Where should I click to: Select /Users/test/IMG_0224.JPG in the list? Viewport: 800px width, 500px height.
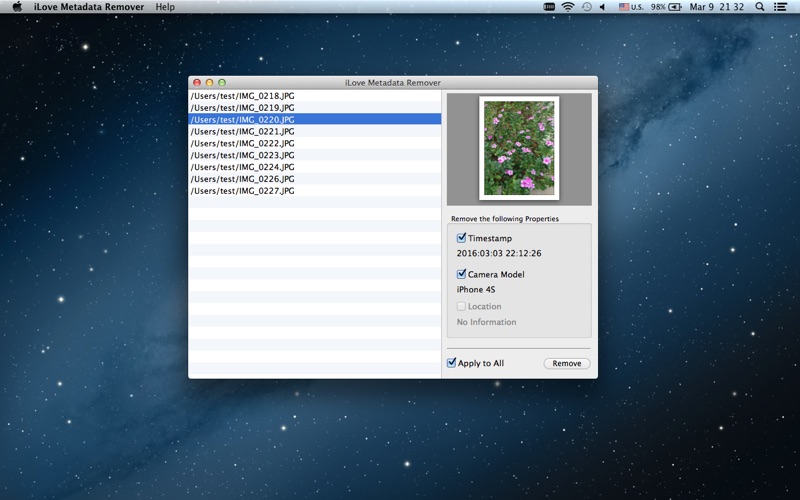315,167
